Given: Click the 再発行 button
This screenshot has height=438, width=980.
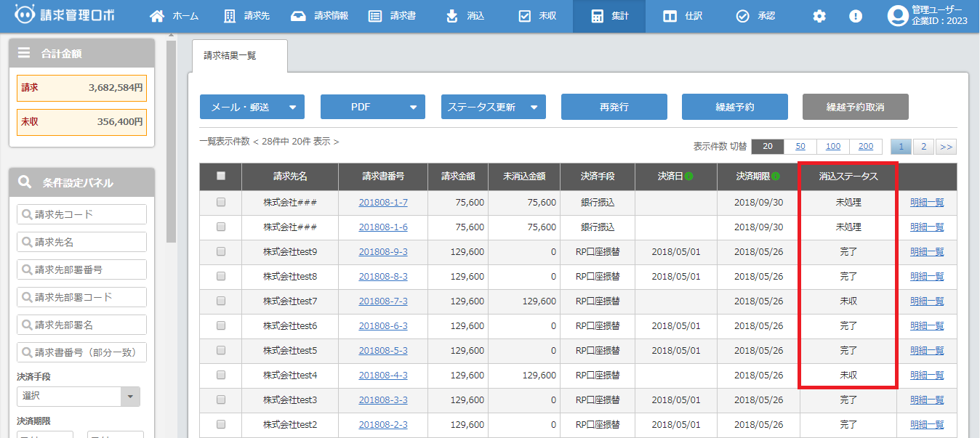Looking at the screenshot, I should tap(614, 107).
